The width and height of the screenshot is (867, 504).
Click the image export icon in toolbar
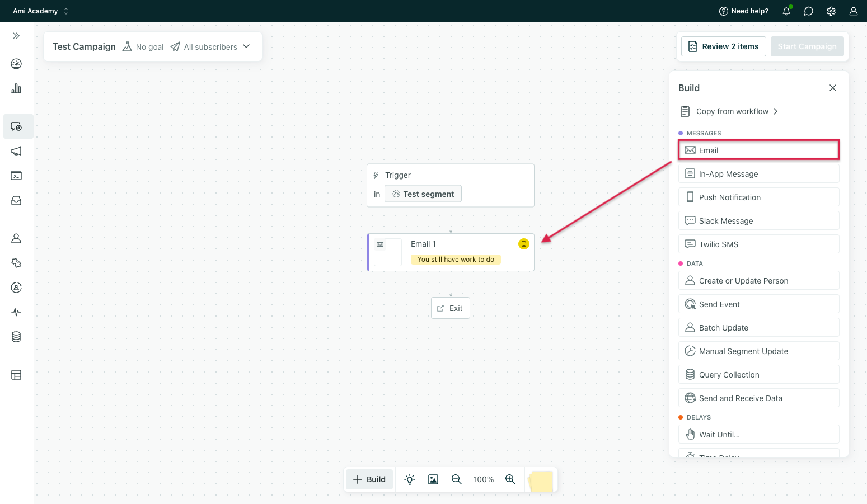pyautogui.click(x=433, y=479)
